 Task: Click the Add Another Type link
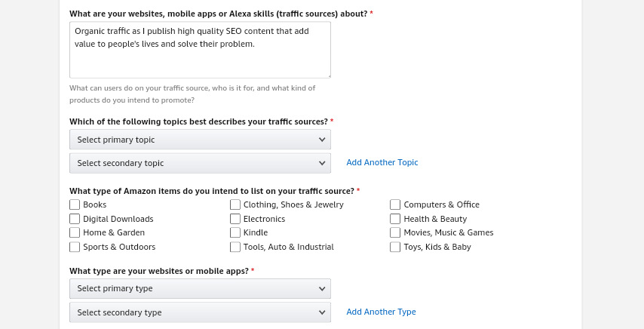tap(381, 312)
